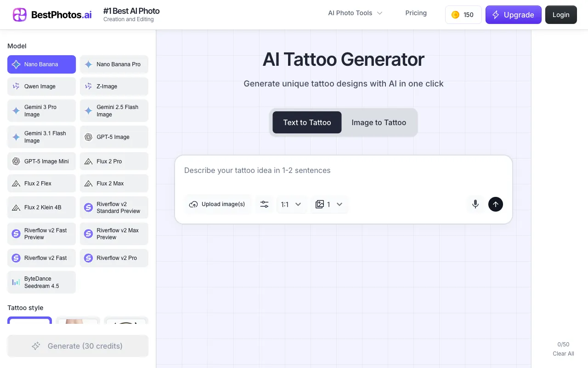Click the lightning icon in the Upgrade button
This screenshot has width=588, height=368.
[x=496, y=15]
